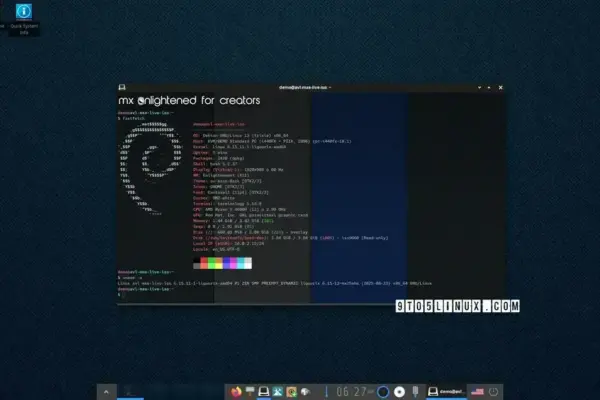This screenshot has height=400, width=600.
Task: Open the blue ring gadget in shelf
Action: pos(383,392)
